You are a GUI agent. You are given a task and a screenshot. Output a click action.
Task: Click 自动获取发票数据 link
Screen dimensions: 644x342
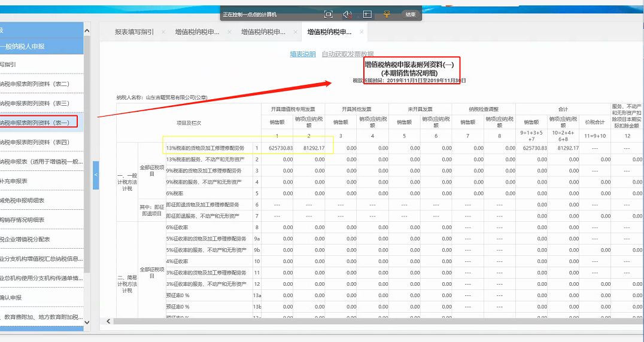click(347, 54)
